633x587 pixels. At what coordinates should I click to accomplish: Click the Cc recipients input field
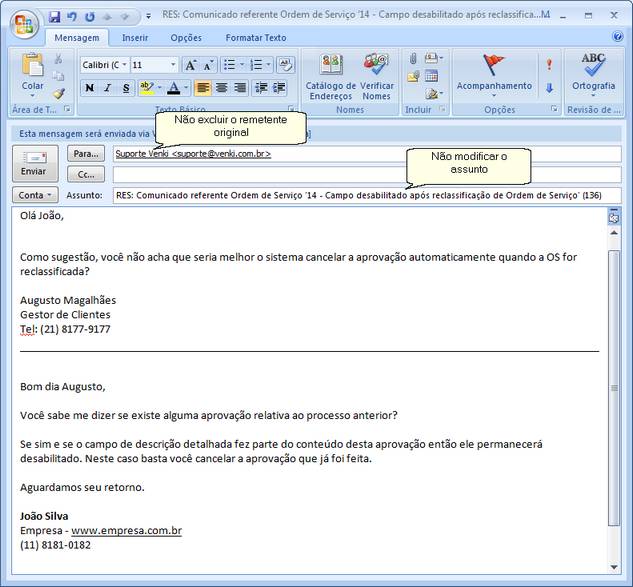[x=367, y=174]
